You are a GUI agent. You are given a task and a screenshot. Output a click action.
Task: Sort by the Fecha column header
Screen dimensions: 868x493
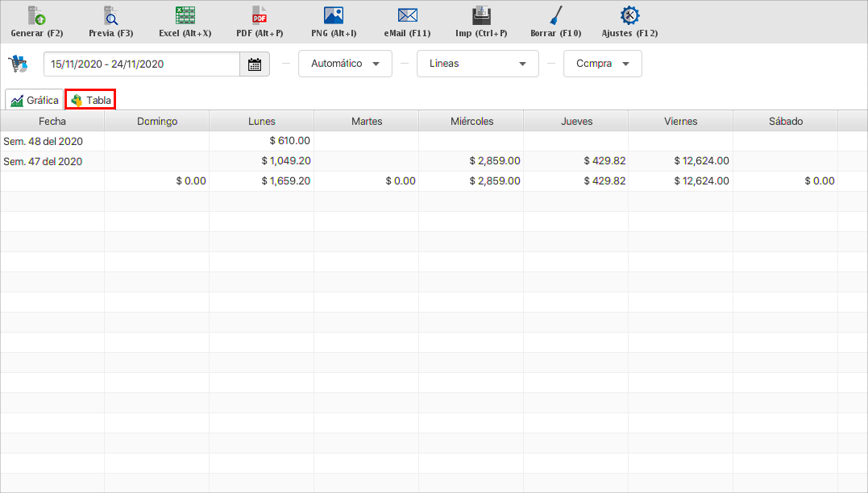[52, 122]
